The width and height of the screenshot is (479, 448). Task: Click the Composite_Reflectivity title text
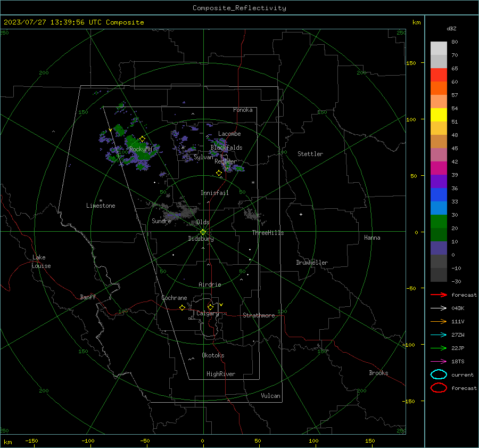point(240,8)
